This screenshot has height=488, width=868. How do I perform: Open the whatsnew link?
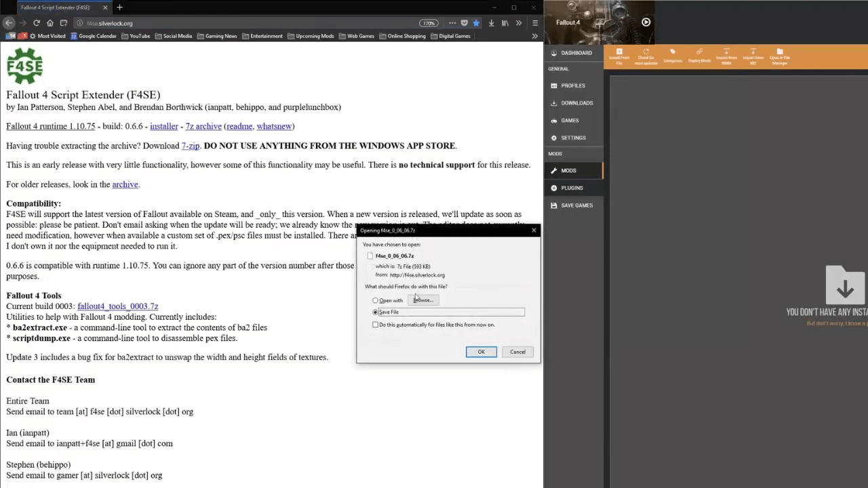[274, 126]
